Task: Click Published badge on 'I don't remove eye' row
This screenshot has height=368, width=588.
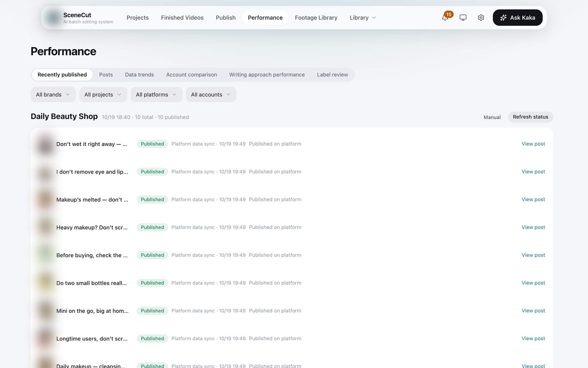Action: coord(152,172)
